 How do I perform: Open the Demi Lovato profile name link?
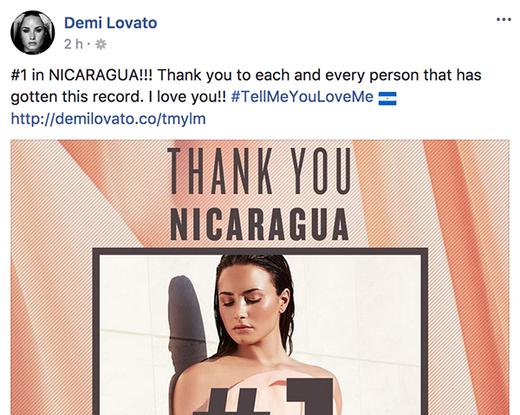pos(110,23)
